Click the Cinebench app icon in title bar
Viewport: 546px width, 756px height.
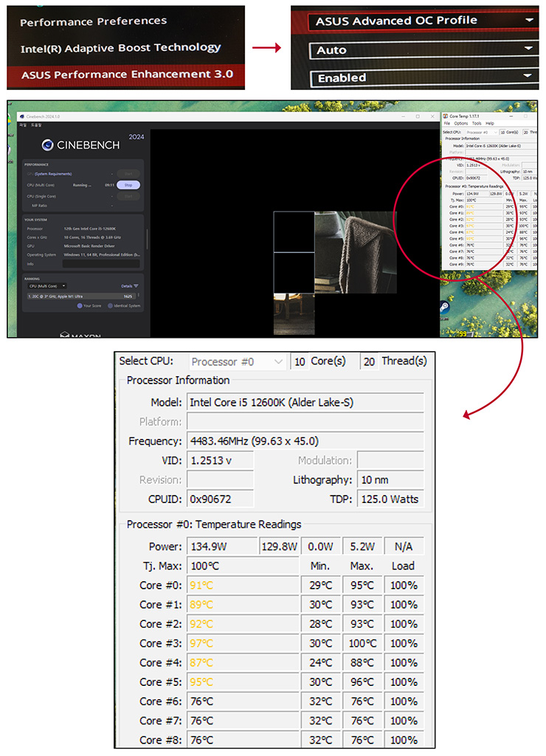(21, 116)
